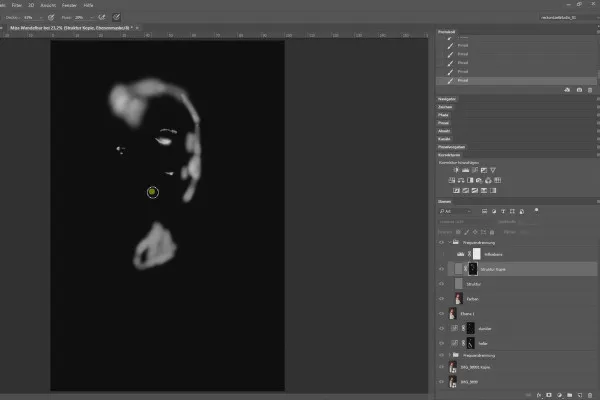Delete the selected layer
Screen dimensions: 600x400
pyautogui.click(x=590, y=395)
